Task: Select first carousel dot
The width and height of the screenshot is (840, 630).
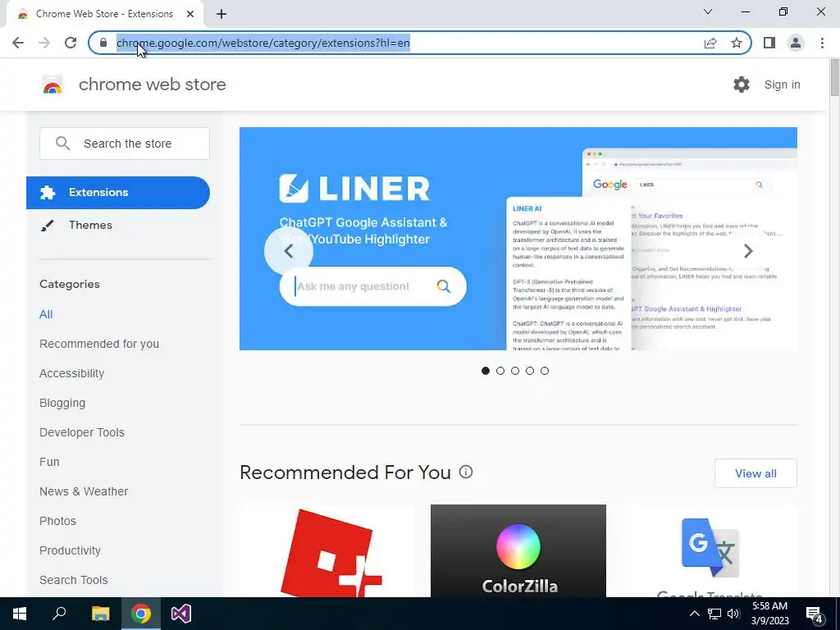Action: pos(486,371)
